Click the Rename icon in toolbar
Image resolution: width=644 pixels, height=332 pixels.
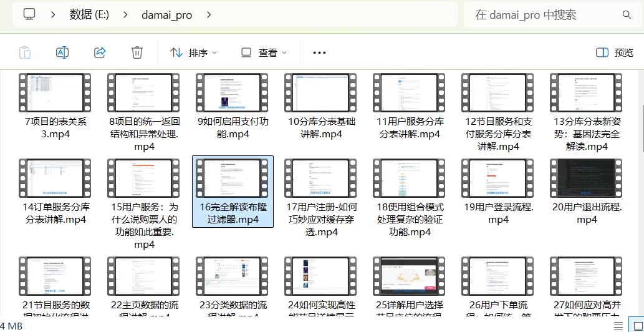[62, 52]
